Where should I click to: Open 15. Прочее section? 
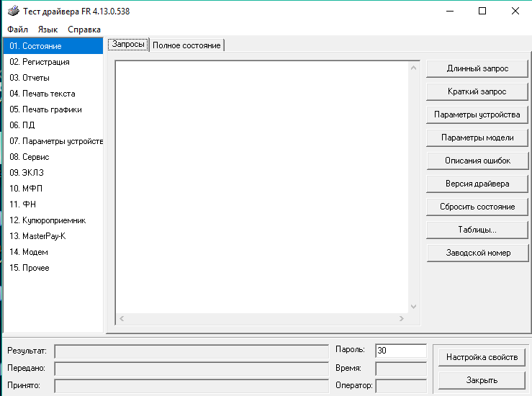pos(53,268)
